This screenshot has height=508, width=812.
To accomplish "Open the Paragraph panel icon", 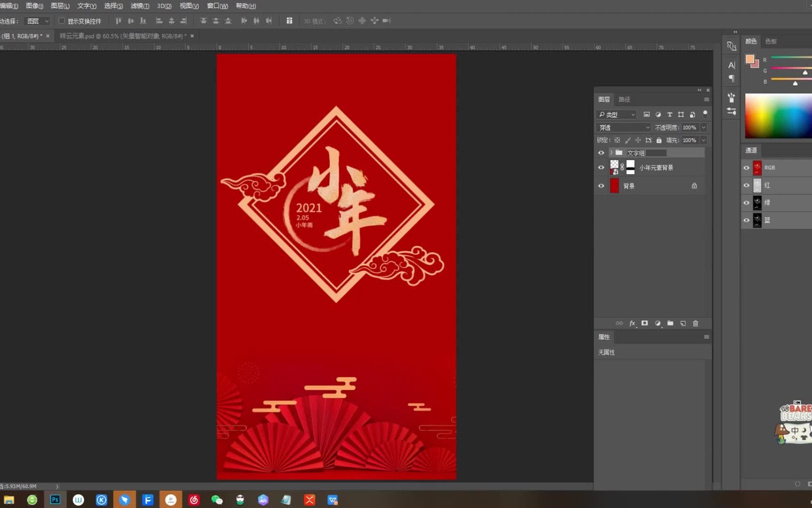I will click(732, 79).
